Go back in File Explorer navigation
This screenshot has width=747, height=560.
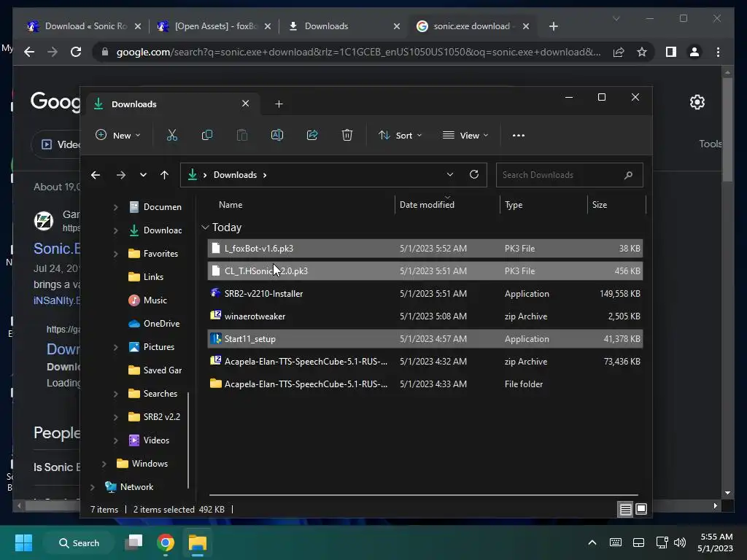click(96, 175)
